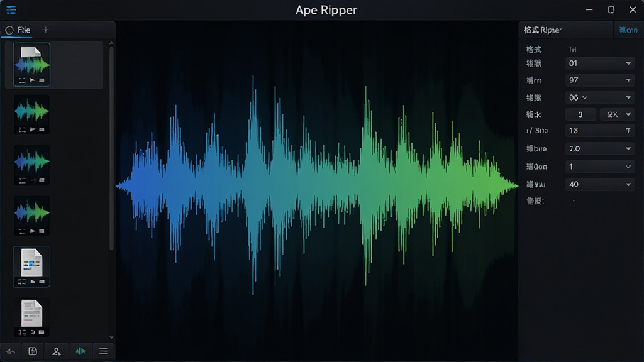Open the 2X dropdown
Viewport: 644px width, 362px height.
[x=618, y=114]
